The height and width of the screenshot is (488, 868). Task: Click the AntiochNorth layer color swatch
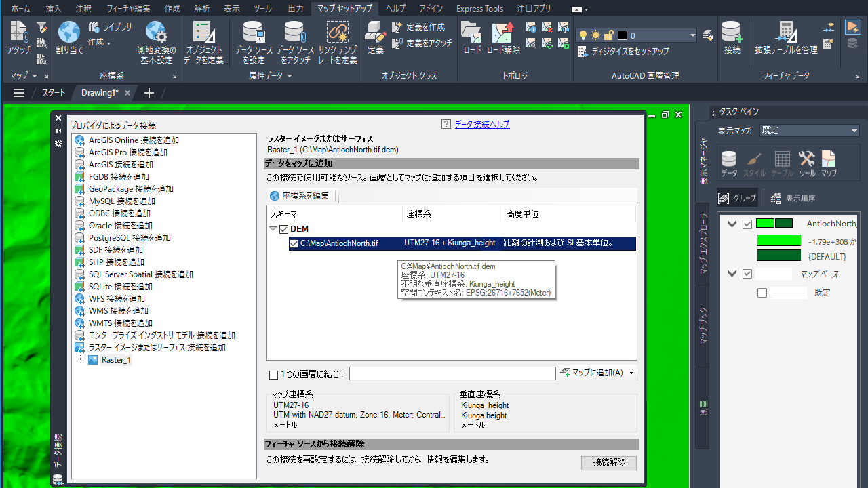pos(774,224)
